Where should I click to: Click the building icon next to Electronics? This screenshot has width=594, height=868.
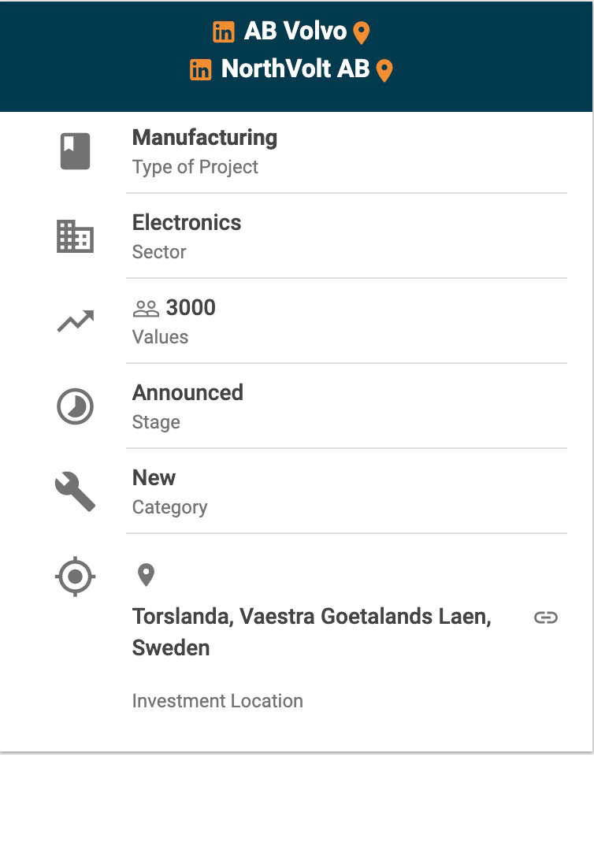coord(76,236)
